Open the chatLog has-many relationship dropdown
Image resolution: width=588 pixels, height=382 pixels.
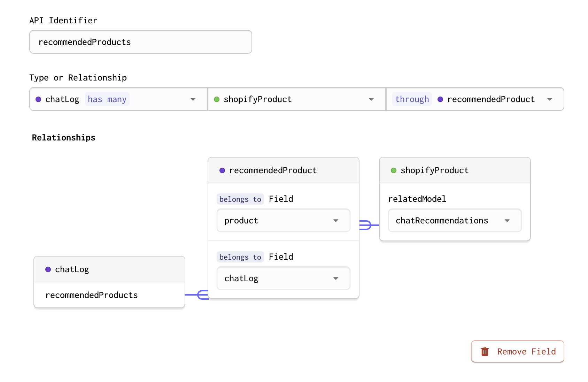(x=193, y=99)
